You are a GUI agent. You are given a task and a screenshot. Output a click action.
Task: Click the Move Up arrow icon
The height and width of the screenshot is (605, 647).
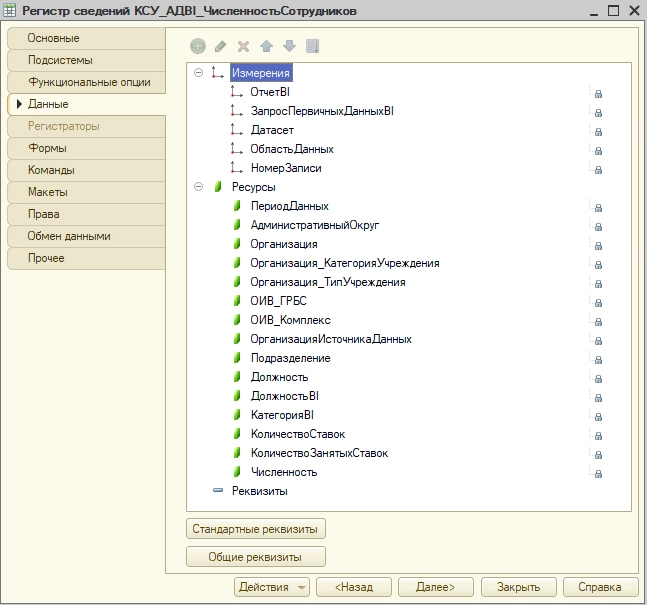coord(266,46)
